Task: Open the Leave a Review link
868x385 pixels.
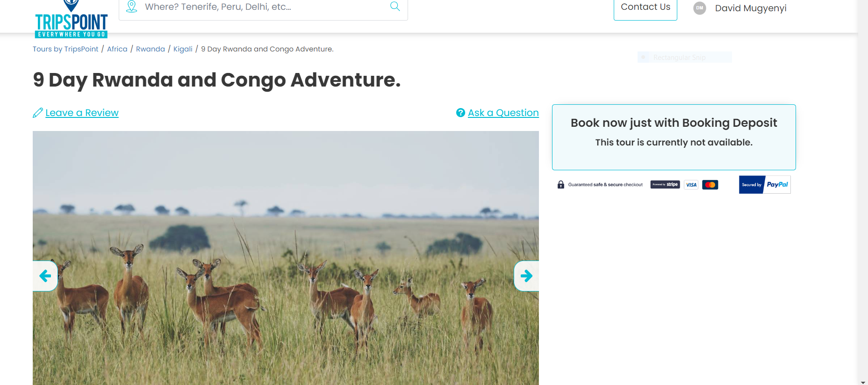Action: tap(82, 113)
